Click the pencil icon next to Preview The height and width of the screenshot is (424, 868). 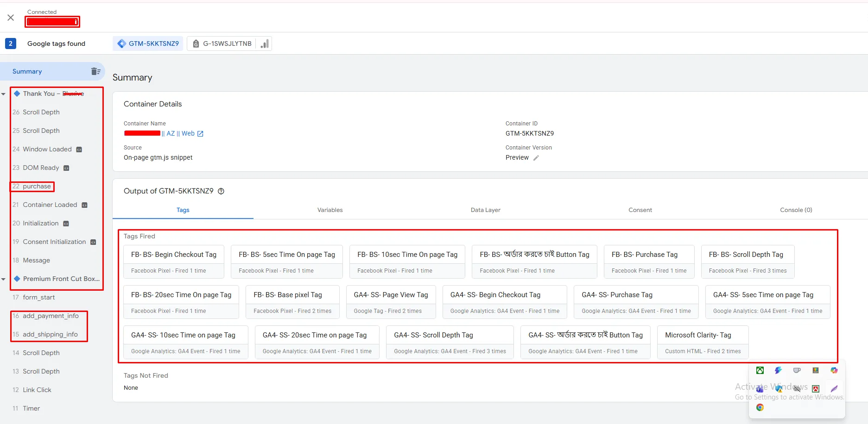point(536,158)
